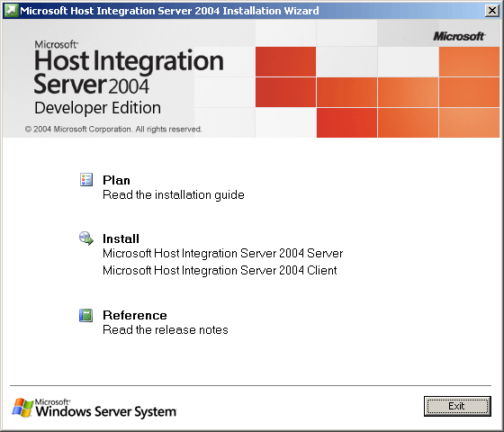The height and width of the screenshot is (432, 504).
Task: Click the Windows flag logo
Action: pyautogui.click(x=22, y=408)
